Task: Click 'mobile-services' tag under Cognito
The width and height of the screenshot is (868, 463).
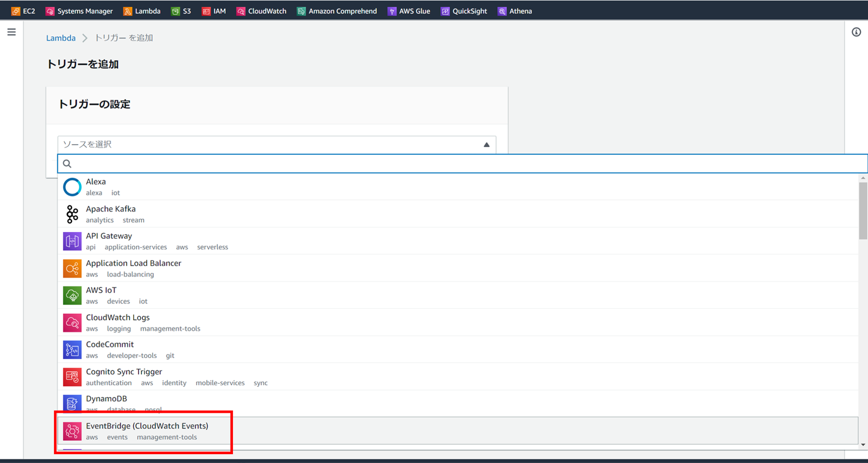Action: (220, 383)
